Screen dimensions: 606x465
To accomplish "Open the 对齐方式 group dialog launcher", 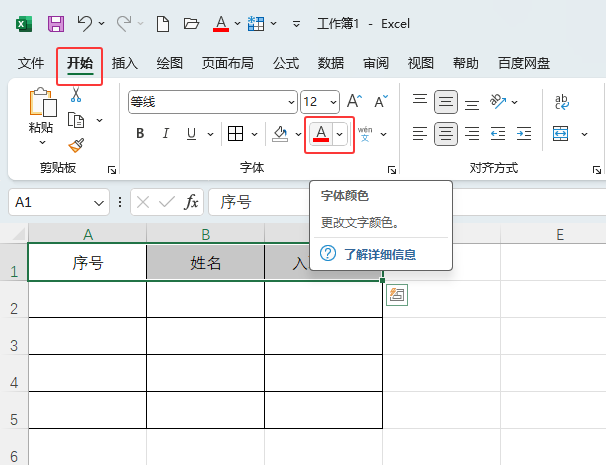I will [597, 170].
